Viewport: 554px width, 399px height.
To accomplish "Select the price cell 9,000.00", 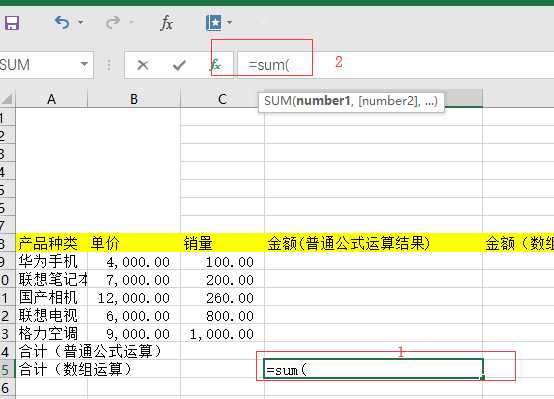I will coord(134,334).
